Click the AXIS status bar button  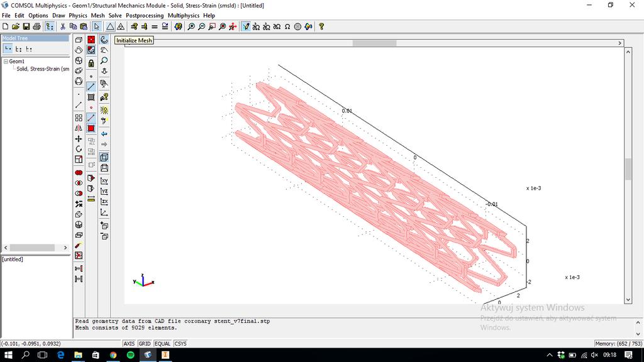pyautogui.click(x=129, y=344)
